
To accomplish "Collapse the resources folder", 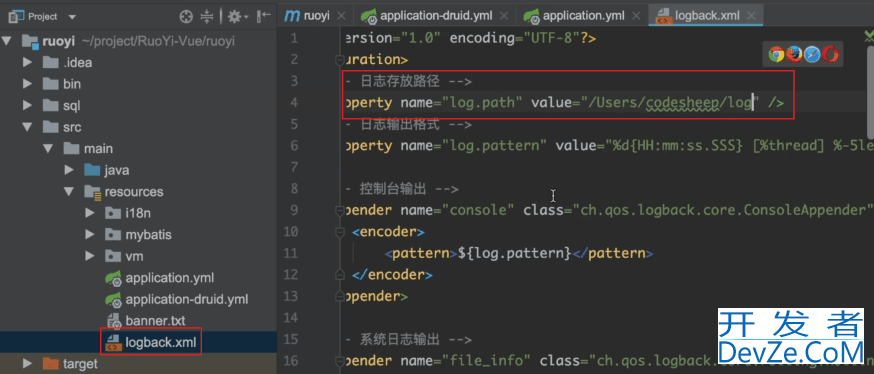I will [69, 192].
